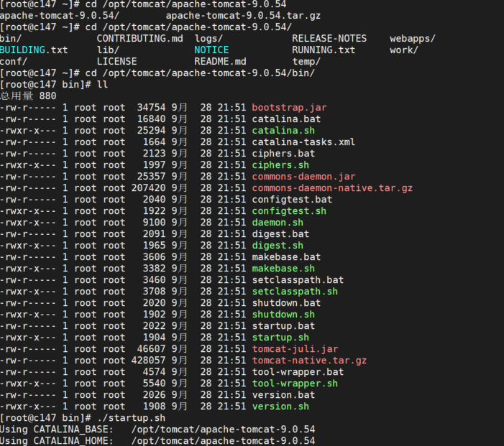Click file size 46607 of tomcat-juli.jar

pyautogui.click(x=152, y=349)
